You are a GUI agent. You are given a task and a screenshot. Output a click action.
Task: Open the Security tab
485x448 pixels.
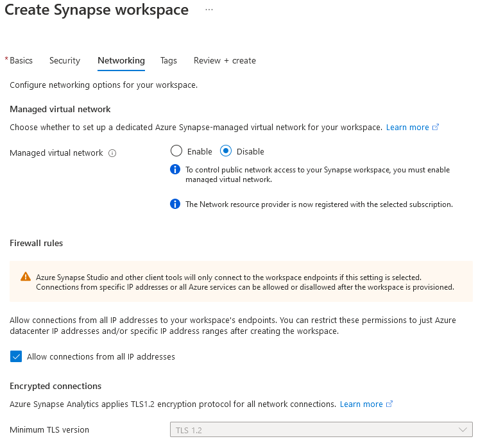(x=65, y=60)
